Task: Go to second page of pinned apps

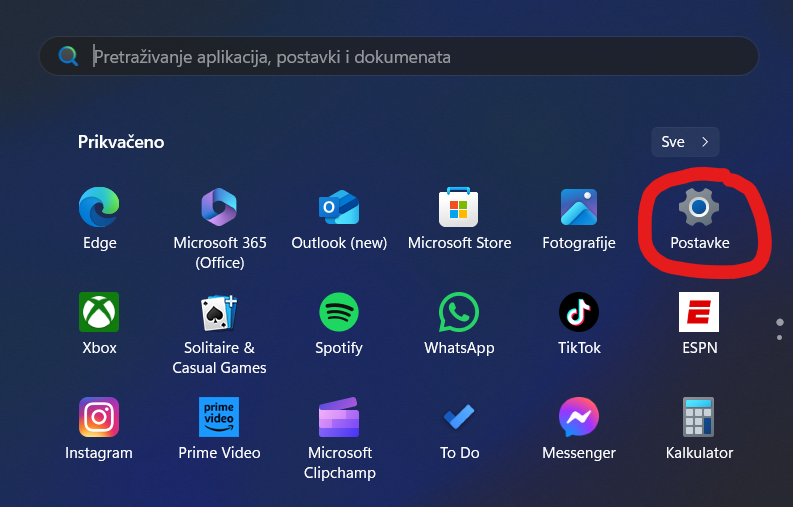Action: (779, 337)
